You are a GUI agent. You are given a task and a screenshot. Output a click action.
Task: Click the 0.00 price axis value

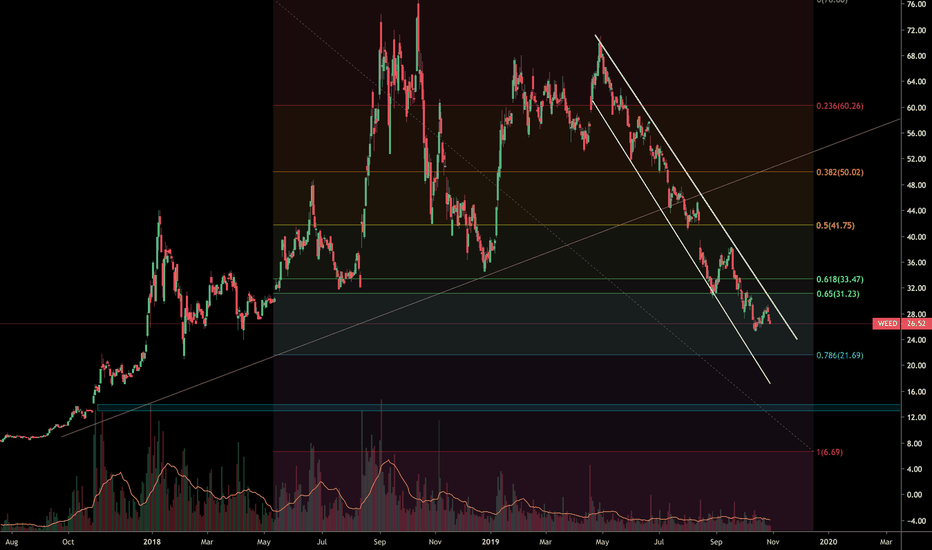coord(916,495)
